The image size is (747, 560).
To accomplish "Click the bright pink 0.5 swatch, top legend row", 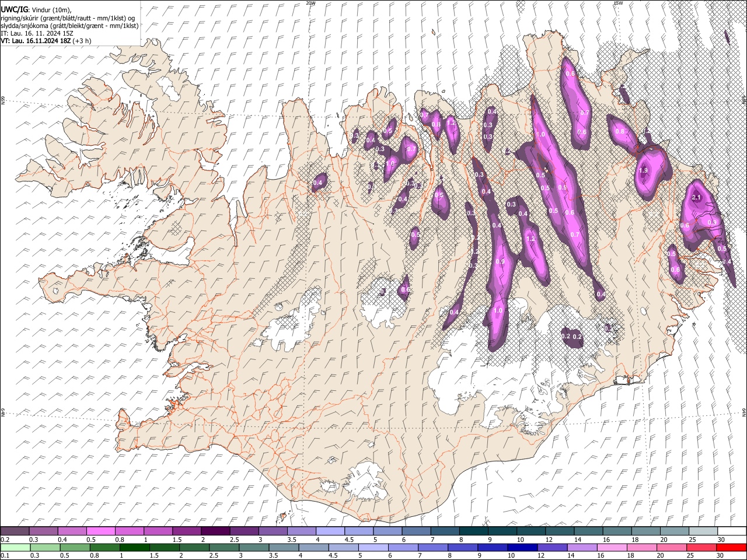I will point(101,531).
